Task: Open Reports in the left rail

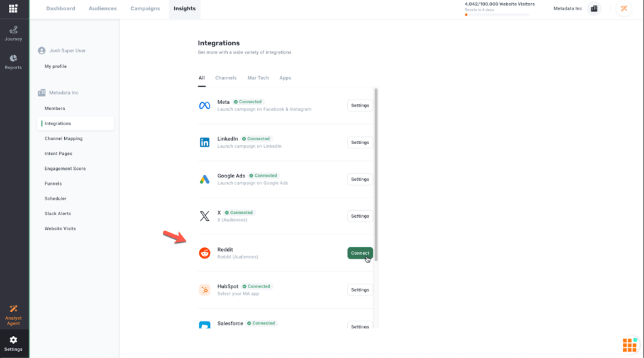Action: (x=13, y=62)
